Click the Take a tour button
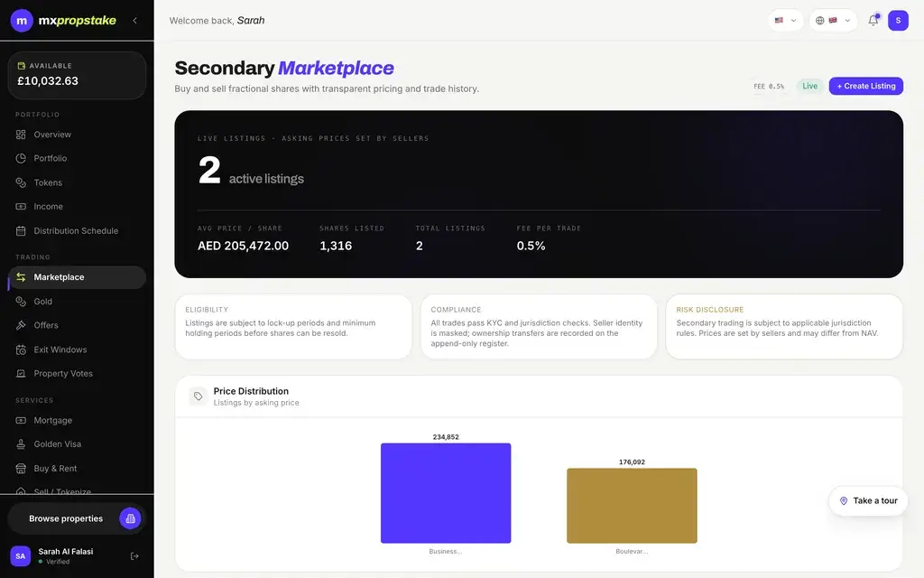 click(868, 500)
